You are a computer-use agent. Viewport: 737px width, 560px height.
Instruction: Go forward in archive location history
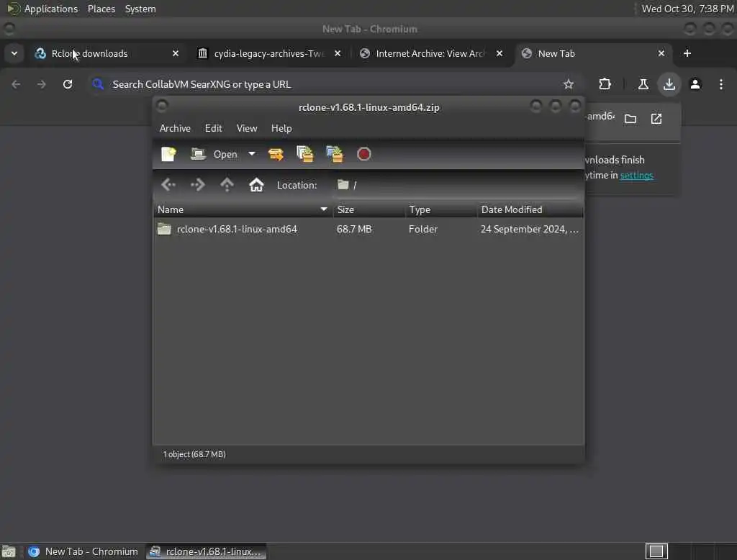197,185
